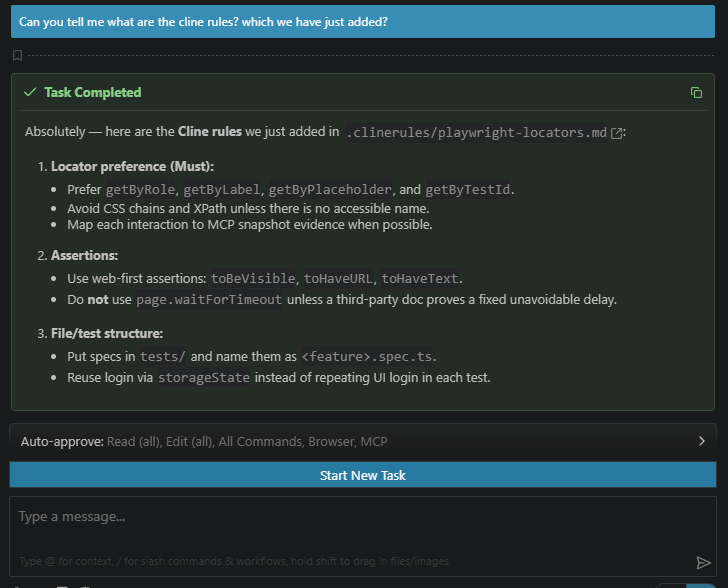Screen dimensions: 728x588
Task: Click the getByPlaceholder code snippet
Action: [x=331, y=189]
